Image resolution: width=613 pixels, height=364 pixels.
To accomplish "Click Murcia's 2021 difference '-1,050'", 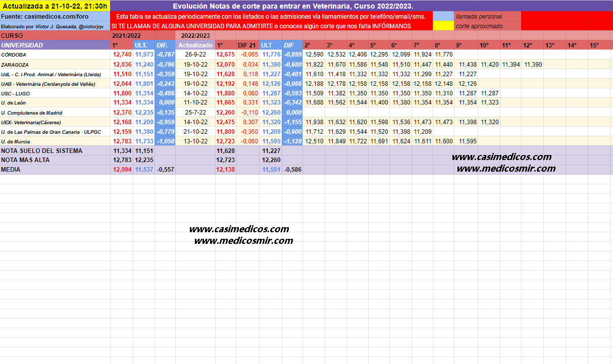I will (x=165, y=142).
